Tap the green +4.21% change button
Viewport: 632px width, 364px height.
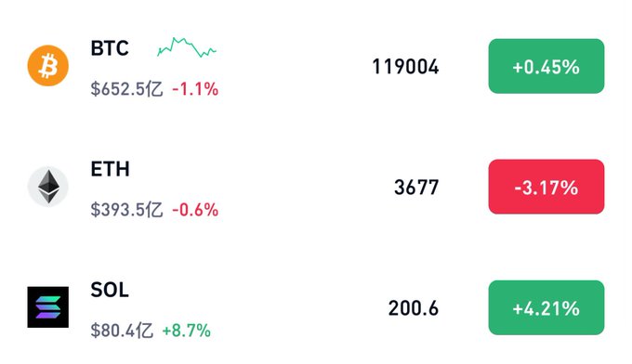click(546, 307)
